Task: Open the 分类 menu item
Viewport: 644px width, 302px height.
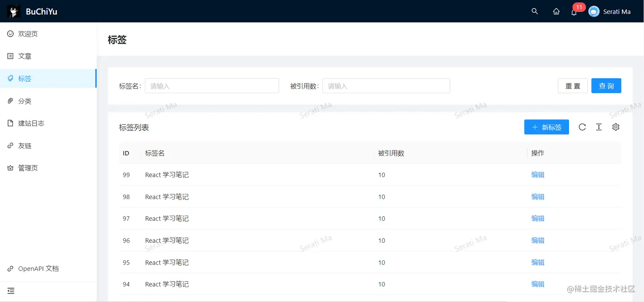Action: point(48,101)
